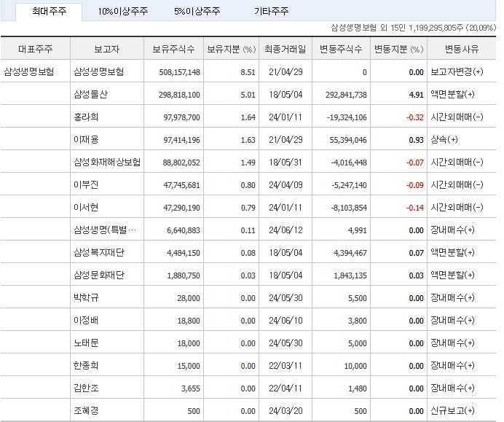This screenshot has height=422, width=504.
Task: Click date 22/03/11 in the 한종희 row
Action: pos(286,366)
